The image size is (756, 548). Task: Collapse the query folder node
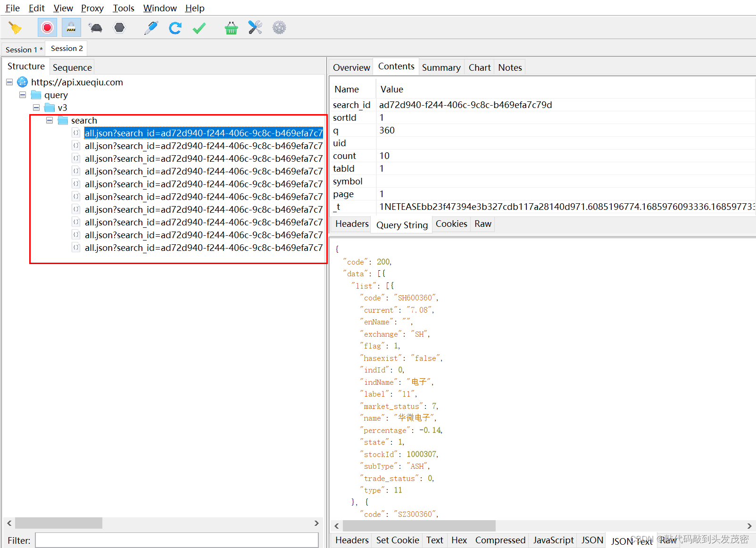[x=23, y=95]
